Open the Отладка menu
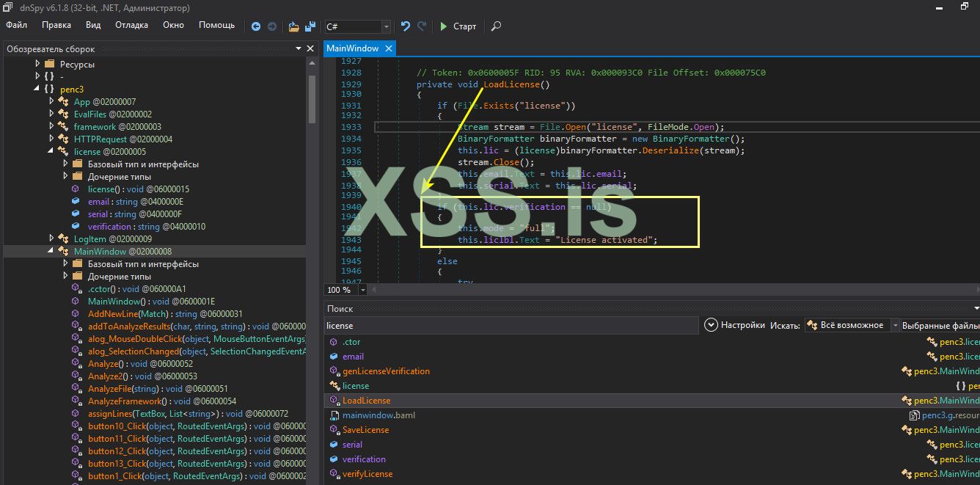The height and width of the screenshot is (485, 980). tap(131, 25)
